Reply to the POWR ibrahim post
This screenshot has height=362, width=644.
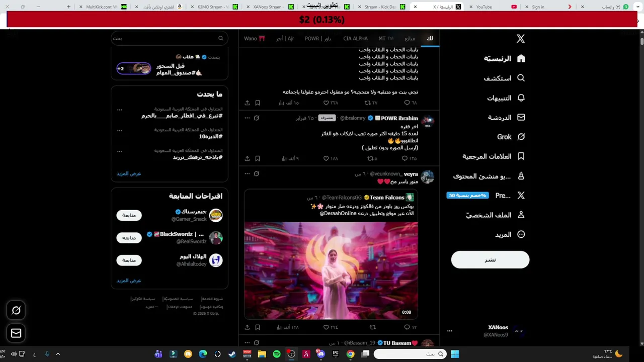[x=411, y=158]
